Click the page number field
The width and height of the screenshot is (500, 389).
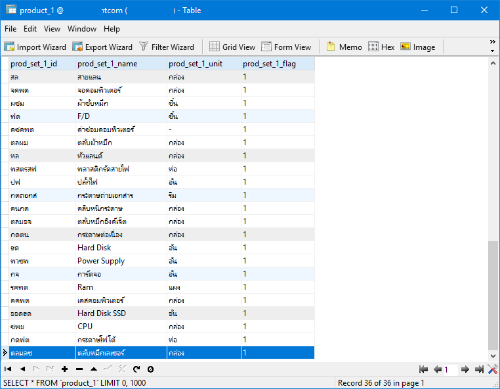(x=450, y=369)
